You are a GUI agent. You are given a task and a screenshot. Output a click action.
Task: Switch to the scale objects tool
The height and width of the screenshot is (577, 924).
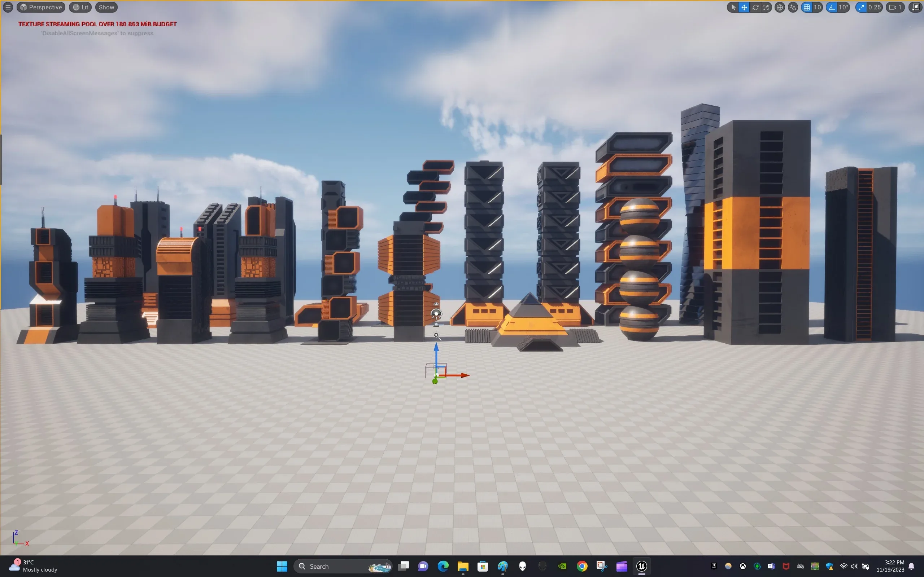pos(766,7)
